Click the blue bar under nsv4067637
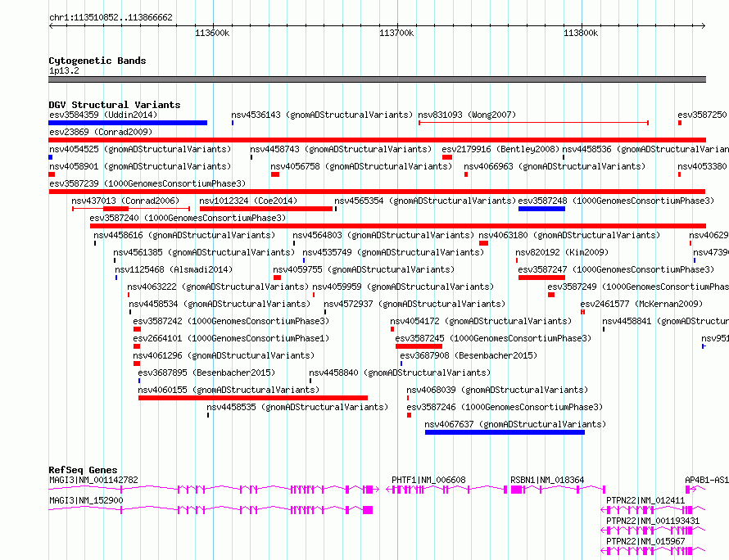Viewport: 729px width, 560px height. tap(505, 432)
